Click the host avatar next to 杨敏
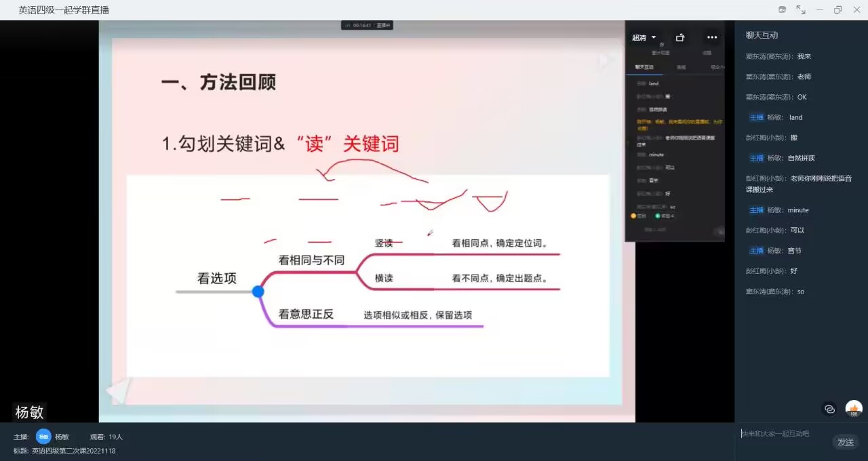868x461 pixels. click(x=43, y=437)
